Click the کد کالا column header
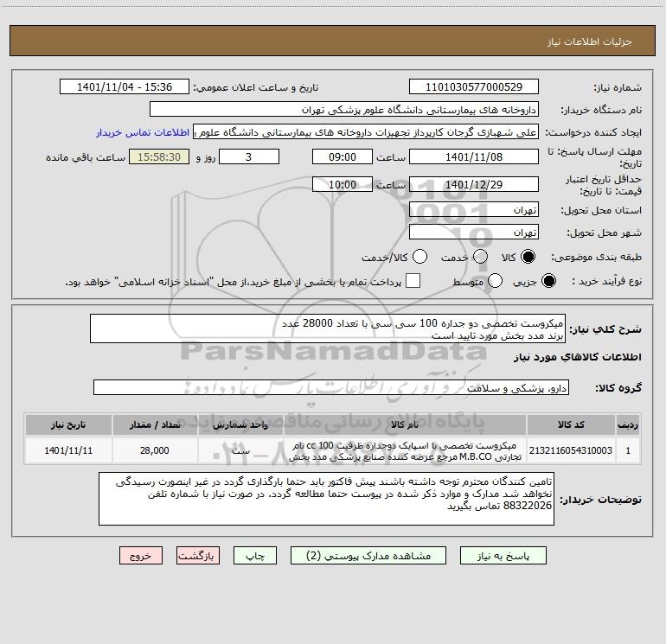This screenshot has height=644, width=666. 571,424
